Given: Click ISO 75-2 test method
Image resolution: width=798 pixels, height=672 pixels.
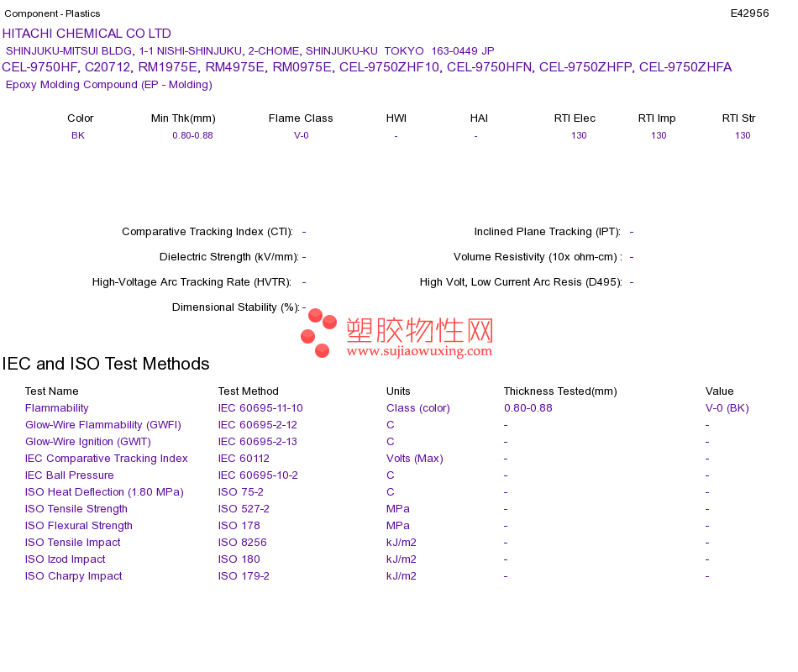Looking at the screenshot, I should coord(241,492).
